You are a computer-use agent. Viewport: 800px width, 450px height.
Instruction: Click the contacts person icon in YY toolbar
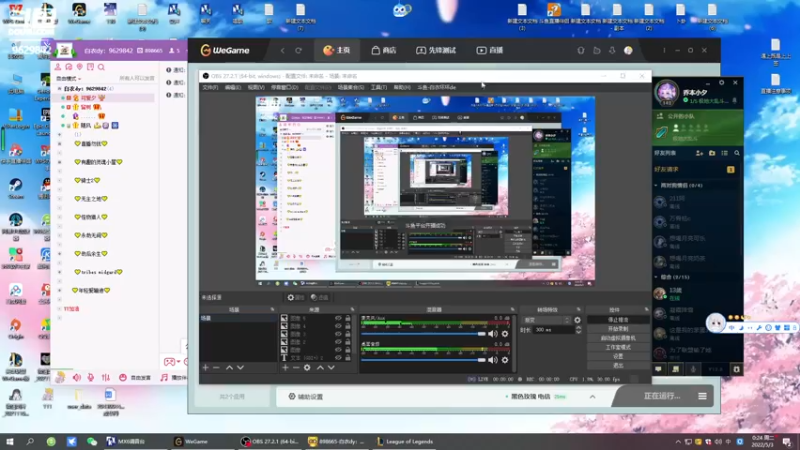click(58, 67)
